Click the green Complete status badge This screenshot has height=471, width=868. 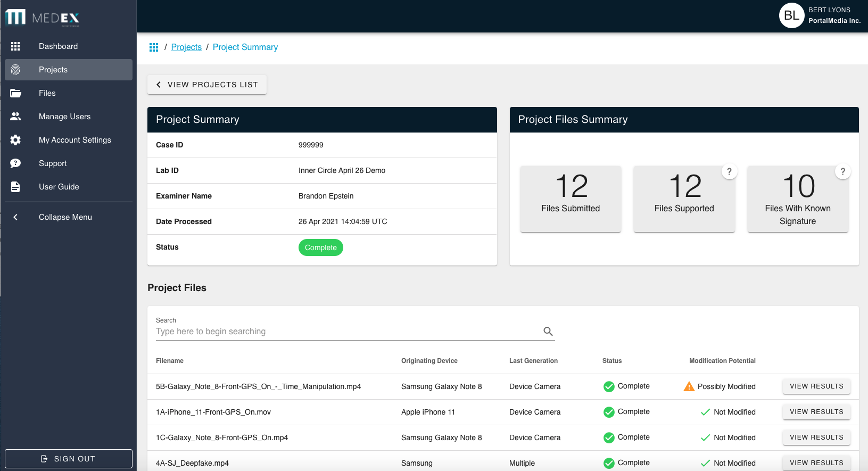click(321, 247)
